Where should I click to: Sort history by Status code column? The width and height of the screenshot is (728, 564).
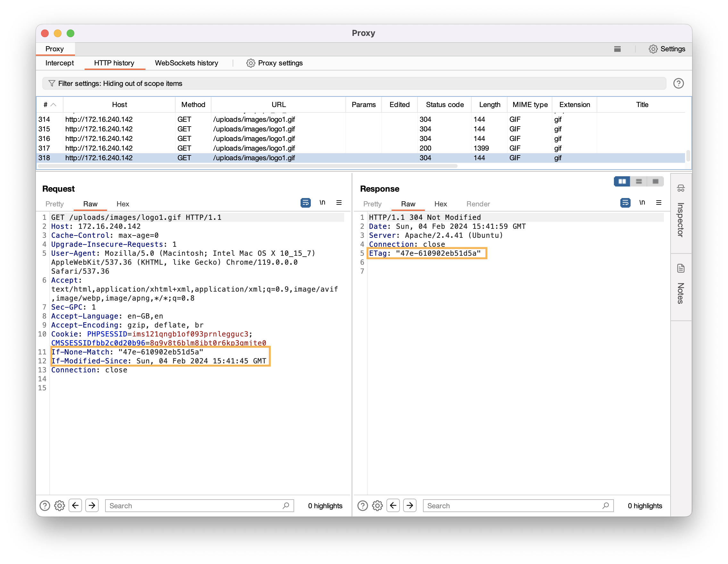(445, 105)
